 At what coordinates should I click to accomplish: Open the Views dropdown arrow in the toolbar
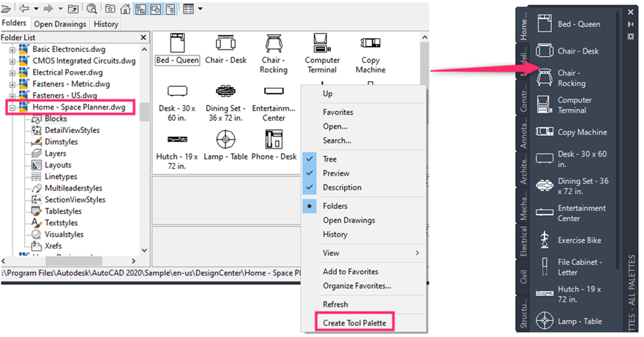click(201, 9)
